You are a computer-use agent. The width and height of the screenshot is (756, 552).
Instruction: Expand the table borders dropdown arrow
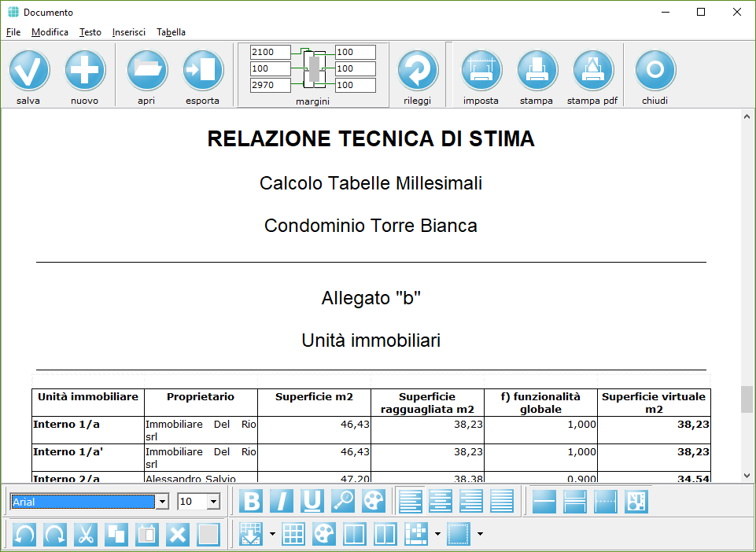pos(479,535)
